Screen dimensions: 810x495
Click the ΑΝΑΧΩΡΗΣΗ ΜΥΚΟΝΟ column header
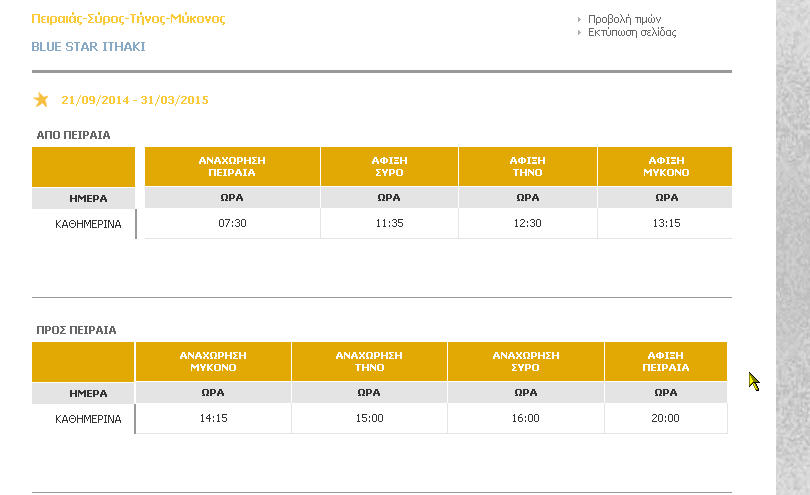click(x=213, y=361)
